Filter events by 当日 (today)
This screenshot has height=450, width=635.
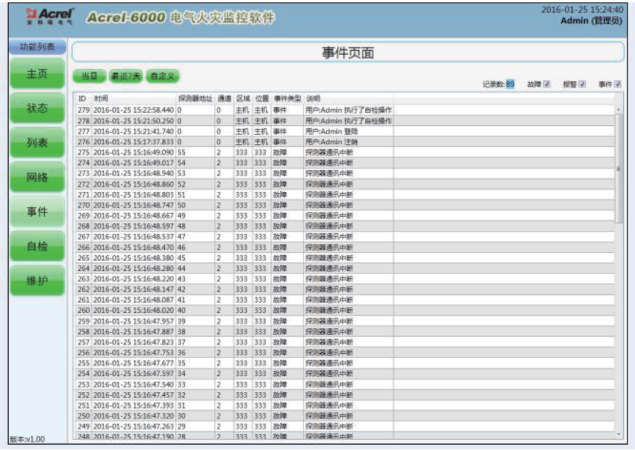click(89, 76)
